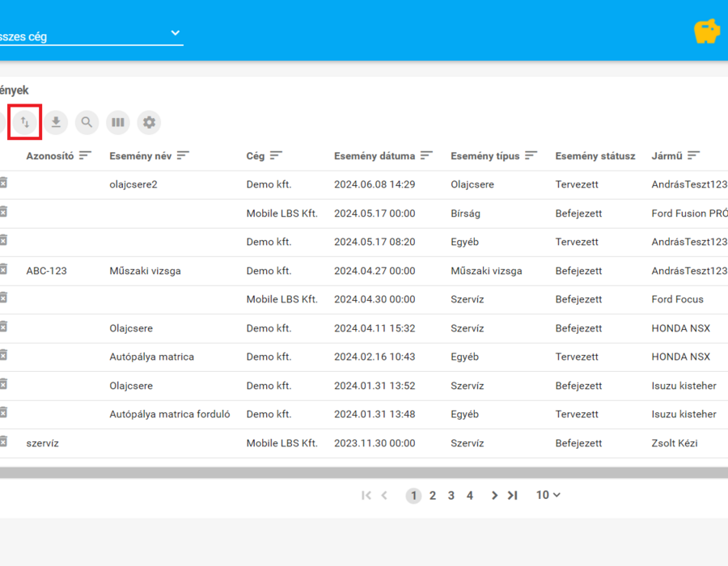Click the Esemény típus sort icon
728x566 pixels.
tap(531, 155)
